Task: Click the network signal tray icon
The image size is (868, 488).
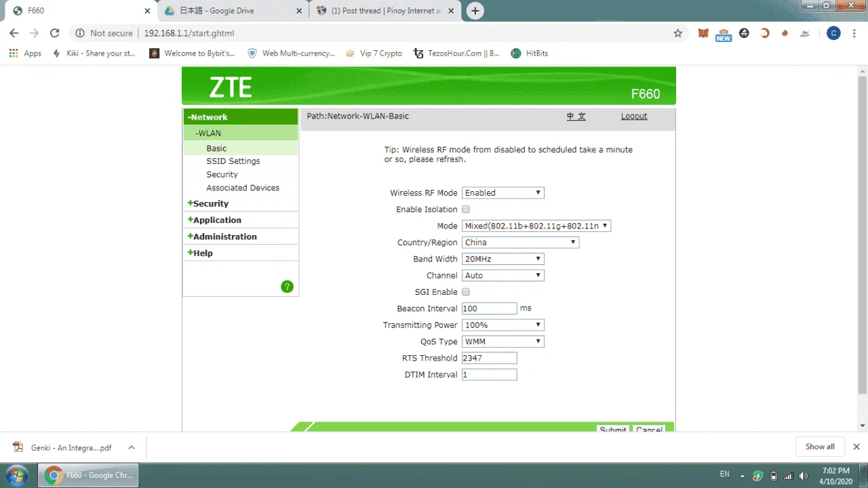Action: coord(788,476)
